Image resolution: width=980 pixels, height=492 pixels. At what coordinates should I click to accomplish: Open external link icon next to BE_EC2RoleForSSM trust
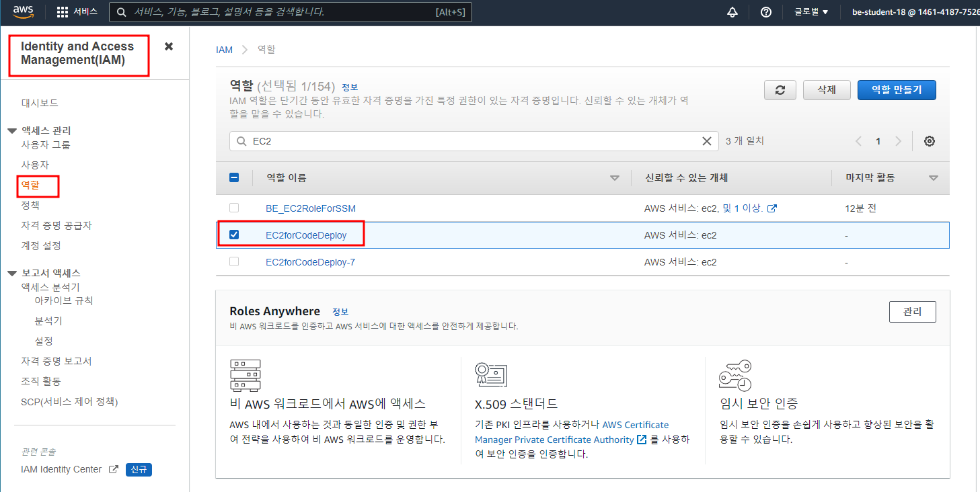[772, 208]
